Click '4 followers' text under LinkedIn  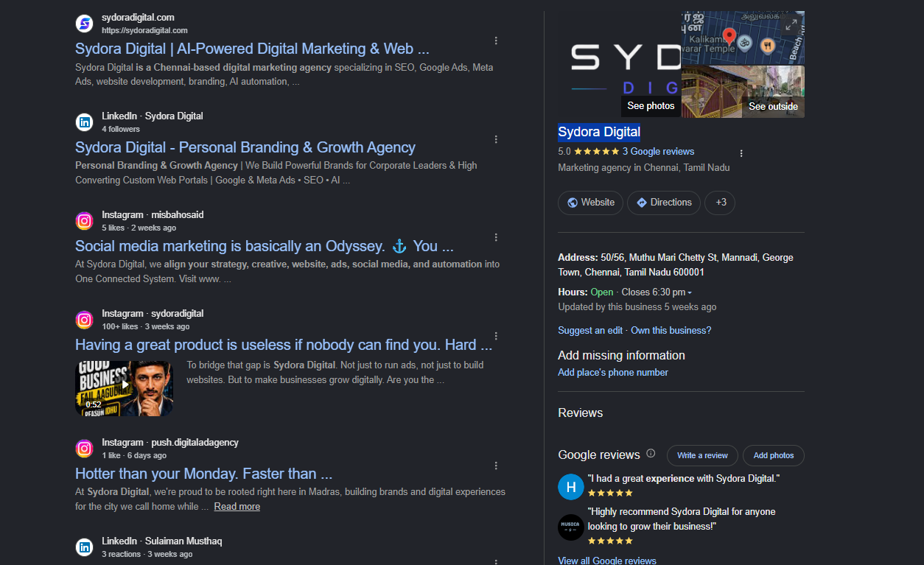(121, 129)
